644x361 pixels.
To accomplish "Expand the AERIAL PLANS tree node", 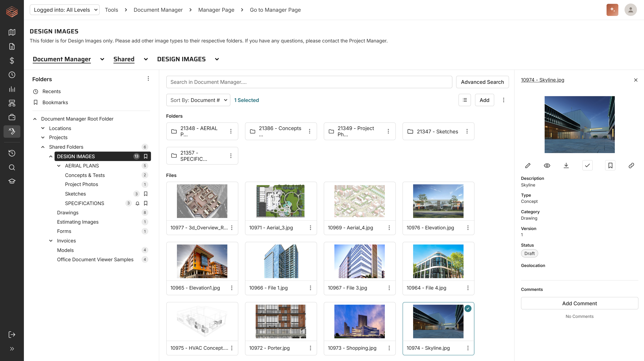I will [59, 166].
